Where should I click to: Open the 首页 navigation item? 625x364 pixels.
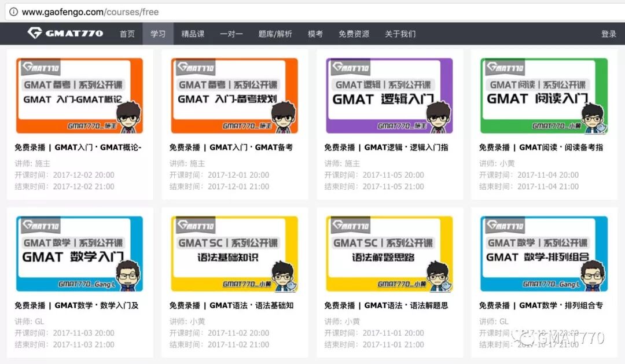coord(127,34)
